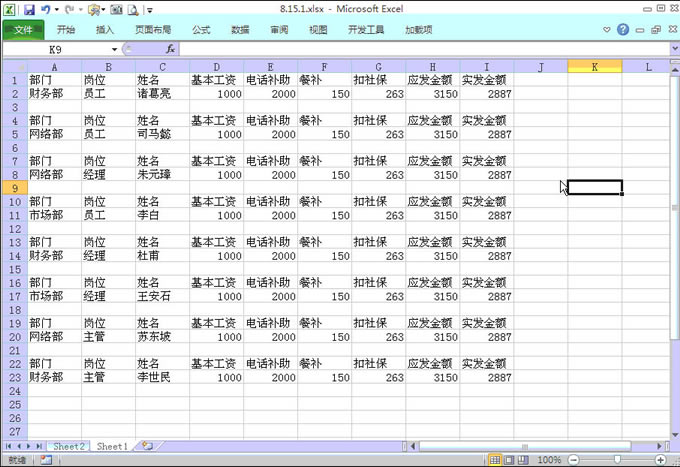Click the zoom out minus button
The width and height of the screenshot is (680, 467).
pyautogui.click(x=574, y=460)
